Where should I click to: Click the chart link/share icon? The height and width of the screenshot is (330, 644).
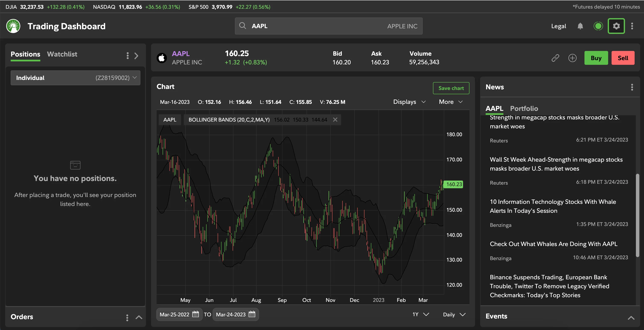click(555, 58)
